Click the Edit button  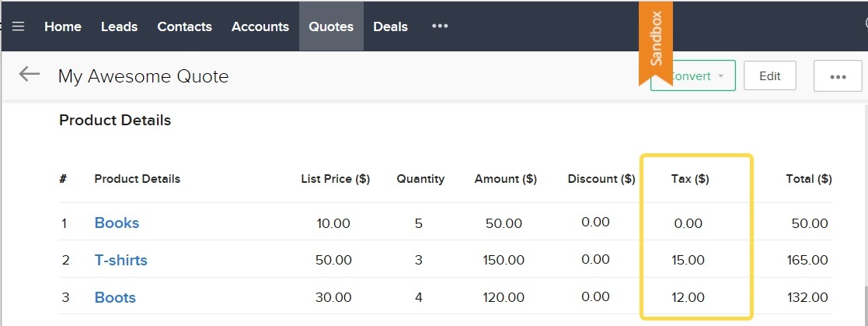pyautogui.click(x=769, y=75)
